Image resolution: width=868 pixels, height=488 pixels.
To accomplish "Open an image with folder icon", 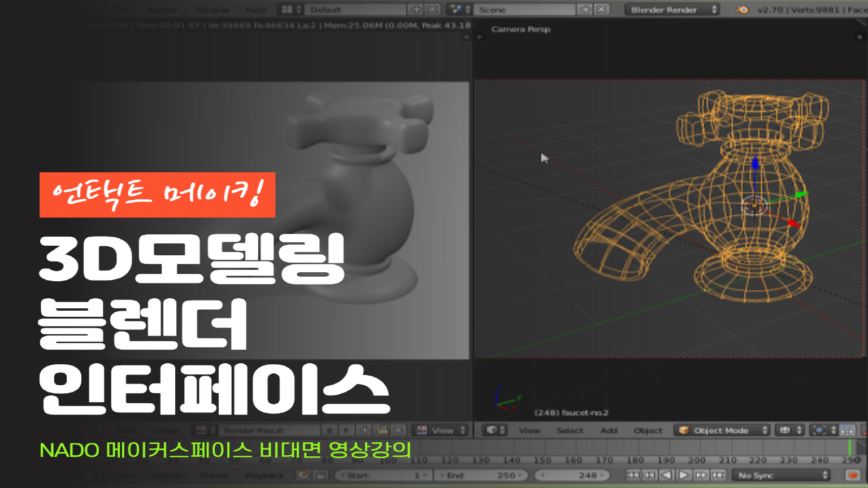I will [x=382, y=430].
